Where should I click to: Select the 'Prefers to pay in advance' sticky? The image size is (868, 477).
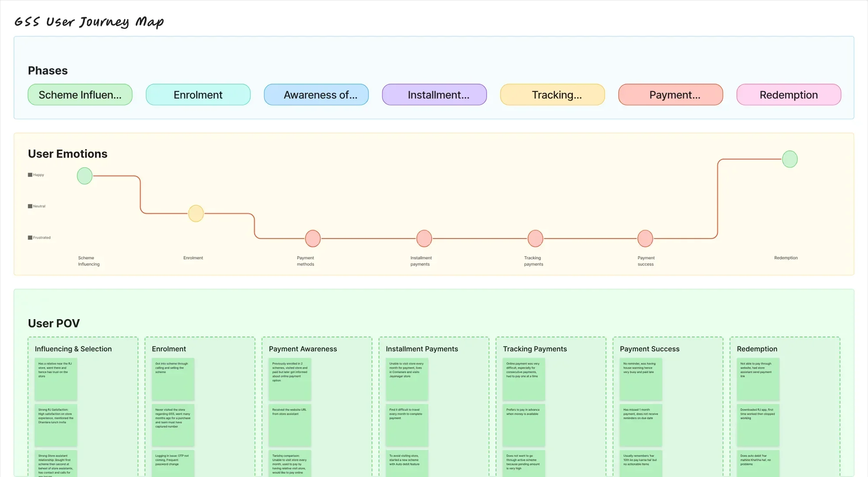(524, 425)
